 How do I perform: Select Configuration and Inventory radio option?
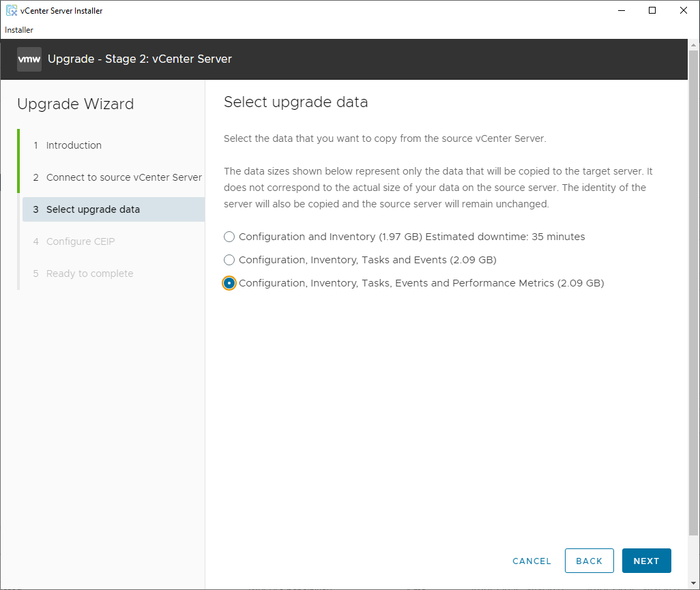[x=229, y=237]
